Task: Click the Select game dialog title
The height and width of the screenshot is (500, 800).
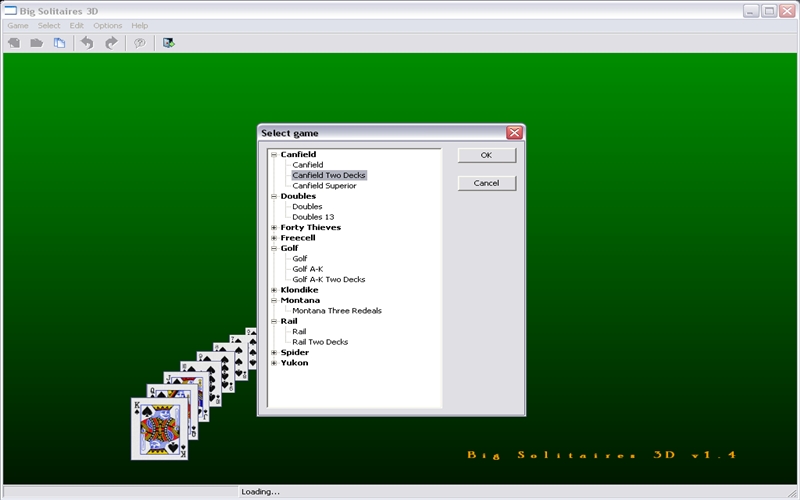Action: pos(290,133)
